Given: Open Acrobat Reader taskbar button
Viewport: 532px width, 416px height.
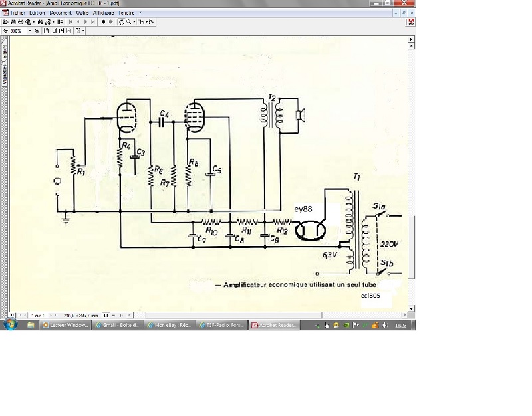Looking at the screenshot, I should 274,325.
